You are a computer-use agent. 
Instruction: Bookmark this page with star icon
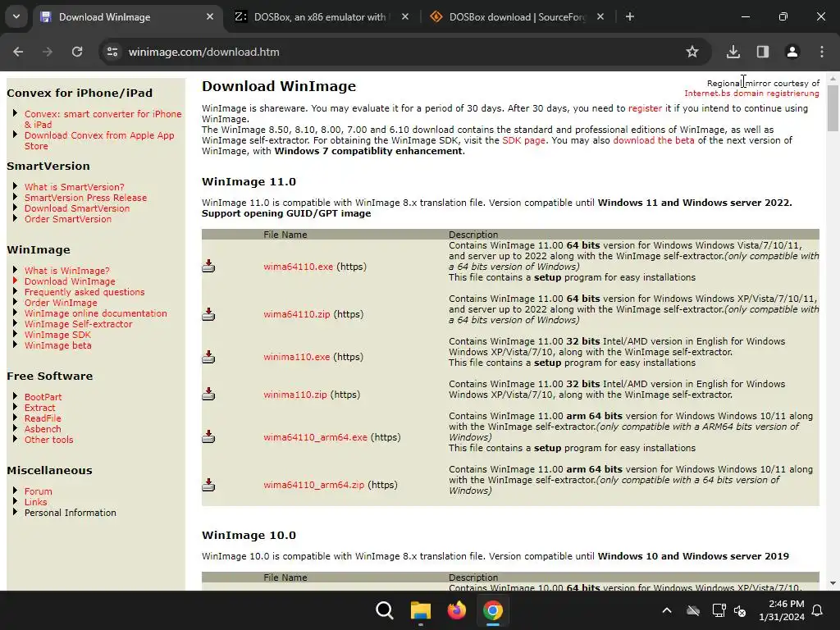692,52
